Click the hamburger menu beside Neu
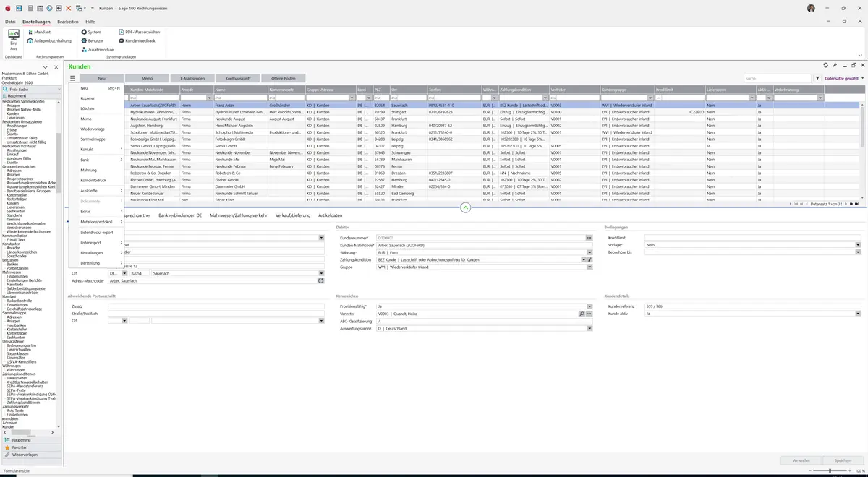 pos(72,78)
